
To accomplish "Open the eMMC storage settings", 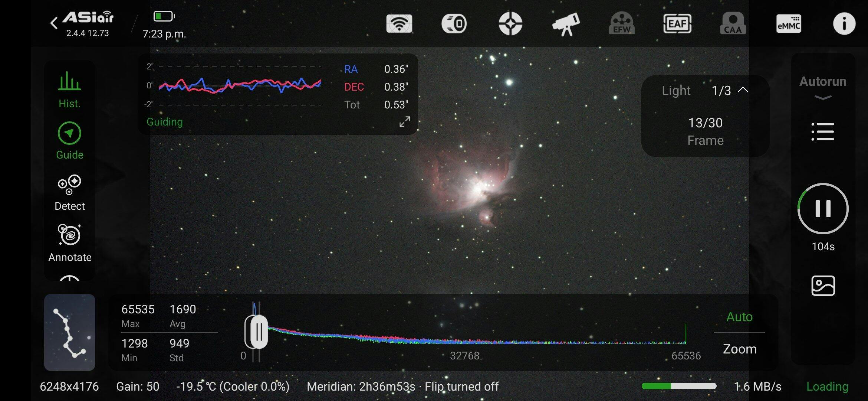I will [789, 24].
